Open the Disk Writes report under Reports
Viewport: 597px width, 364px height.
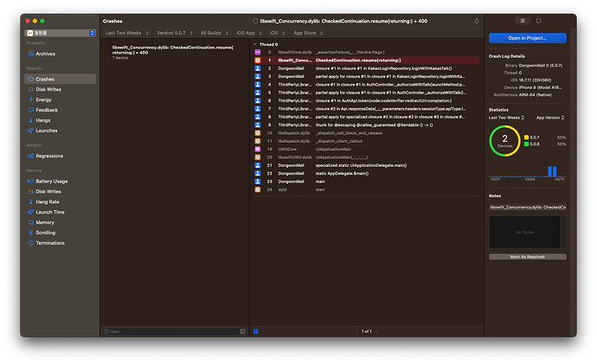(x=44, y=89)
